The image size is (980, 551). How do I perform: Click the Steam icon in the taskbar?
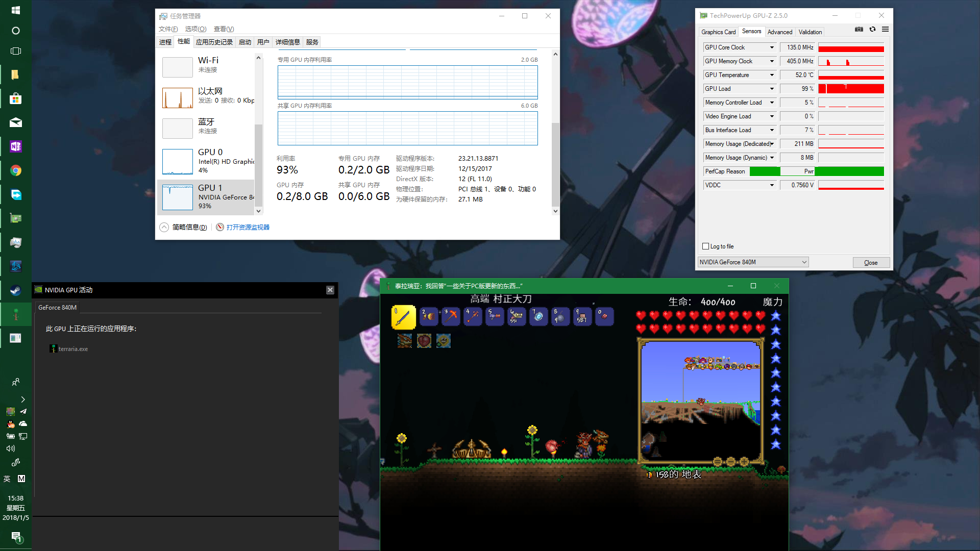[x=16, y=290]
